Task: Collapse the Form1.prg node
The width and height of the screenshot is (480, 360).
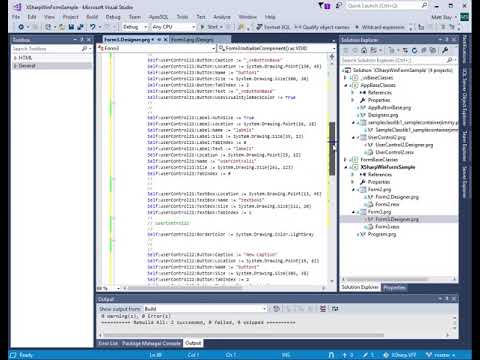Action: pyautogui.click(x=353, y=212)
